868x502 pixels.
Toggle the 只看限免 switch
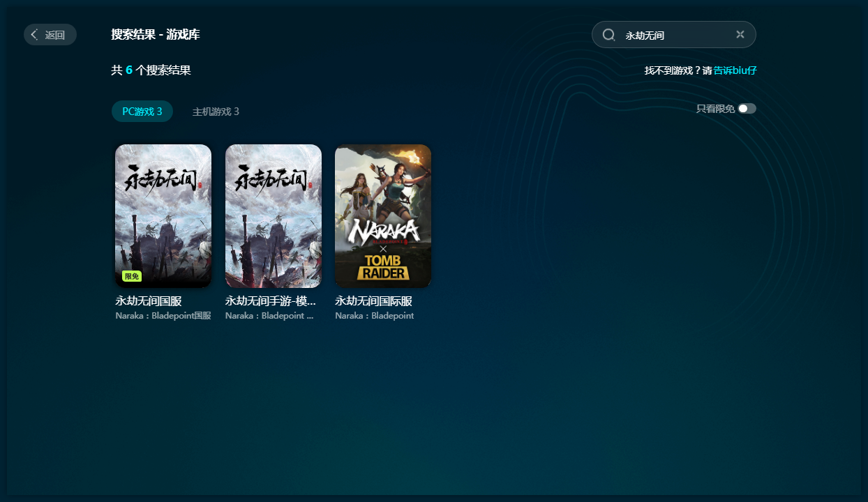pos(747,109)
